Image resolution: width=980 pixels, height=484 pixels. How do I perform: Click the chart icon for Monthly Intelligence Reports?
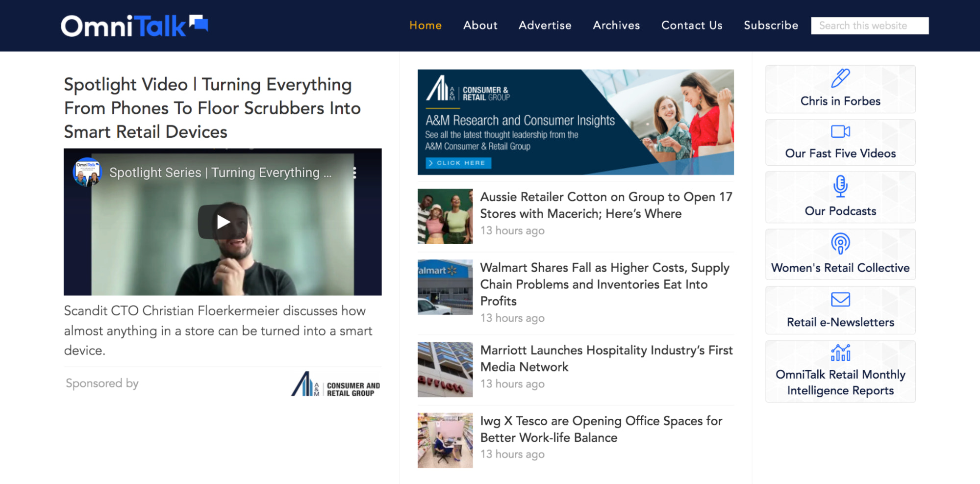pos(840,353)
